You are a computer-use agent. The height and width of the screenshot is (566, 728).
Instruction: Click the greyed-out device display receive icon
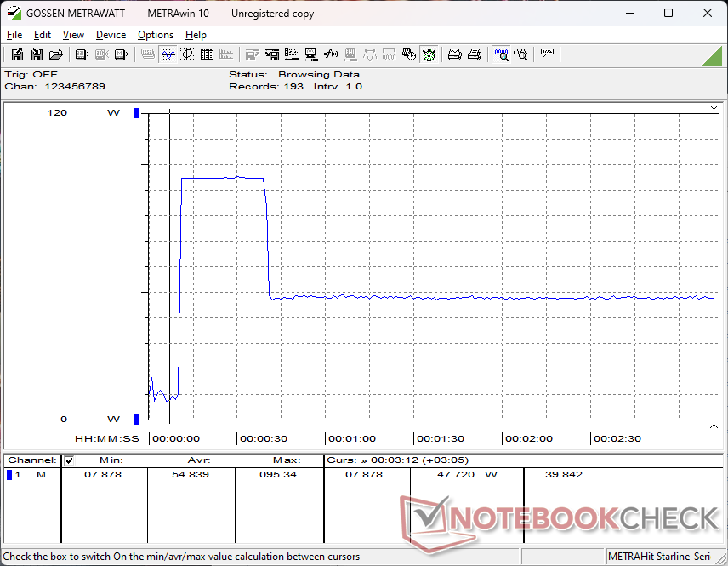click(102, 54)
